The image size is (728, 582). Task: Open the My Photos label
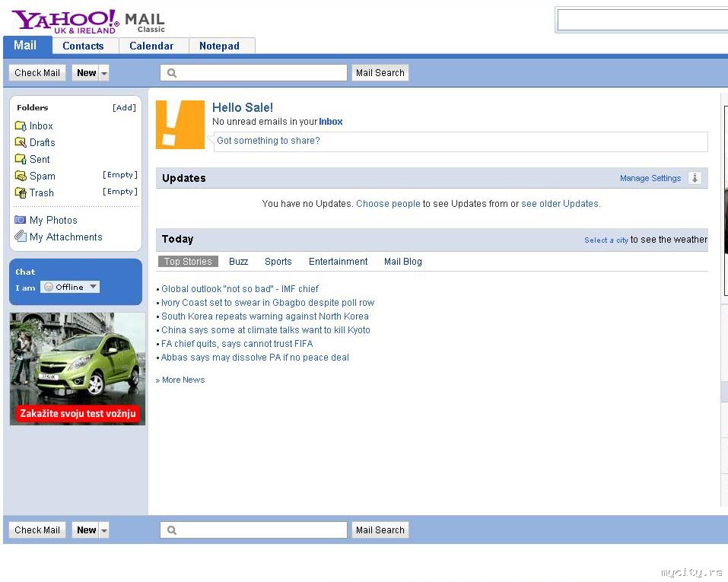[x=53, y=220]
